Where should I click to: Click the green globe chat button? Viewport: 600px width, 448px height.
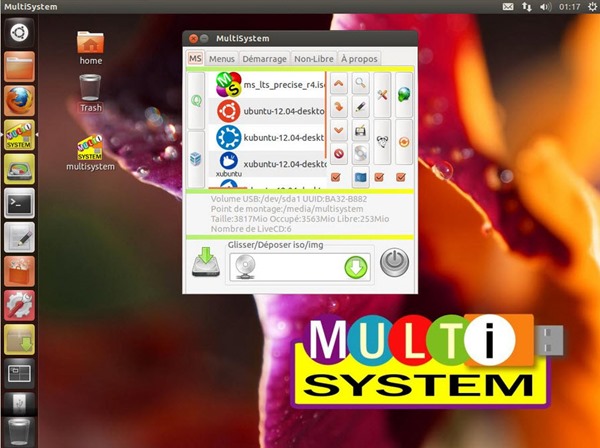click(x=404, y=95)
